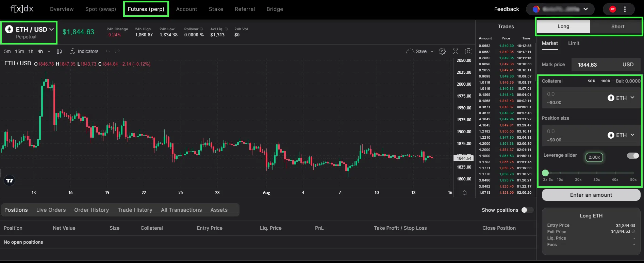The height and width of the screenshot is (263, 644).
Task: Select the Short position side
Action: (x=617, y=26)
